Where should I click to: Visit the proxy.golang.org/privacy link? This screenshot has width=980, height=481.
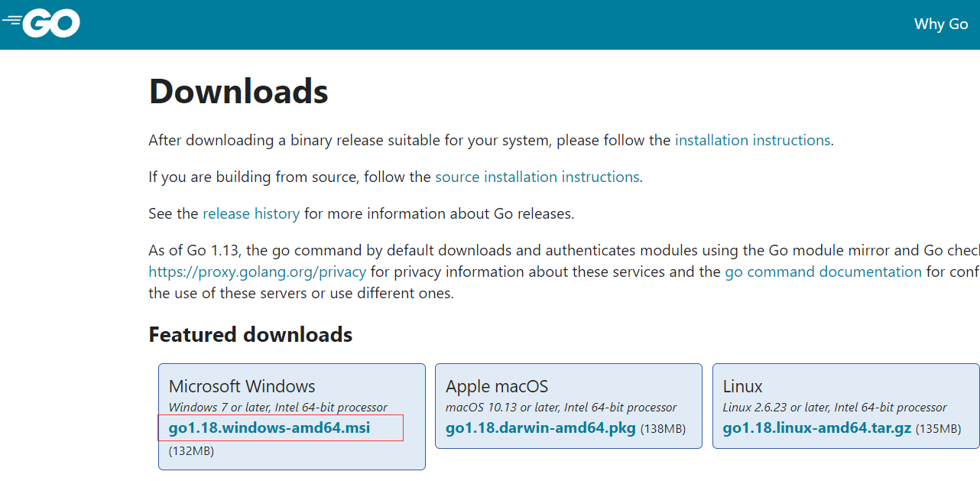tap(257, 271)
